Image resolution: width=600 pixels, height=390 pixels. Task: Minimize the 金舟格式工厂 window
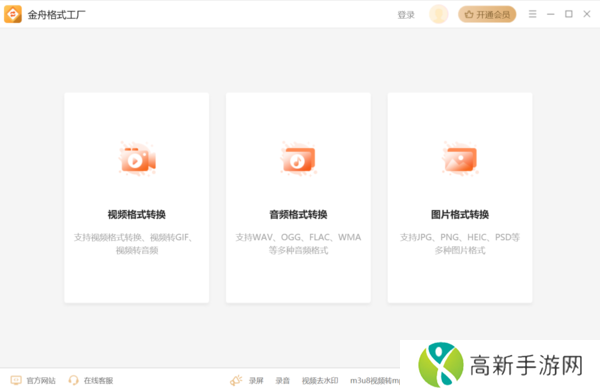click(x=551, y=14)
